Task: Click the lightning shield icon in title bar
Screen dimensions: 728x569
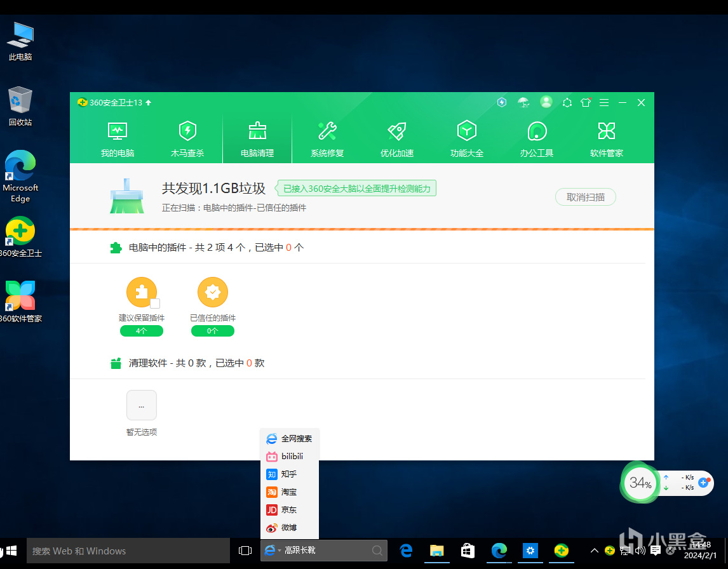Action: click(x=502, y=103)
